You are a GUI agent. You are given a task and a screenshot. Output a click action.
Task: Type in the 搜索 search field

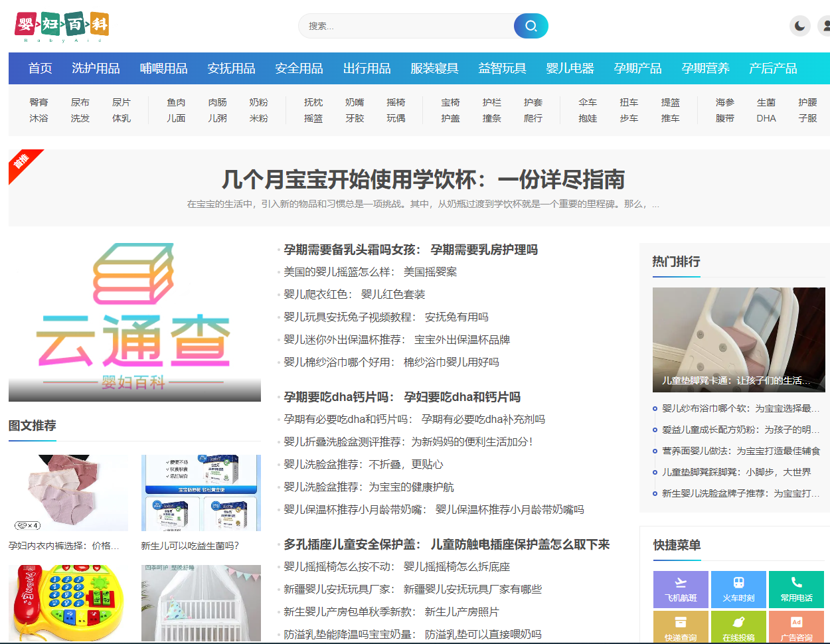pos(405,26)
